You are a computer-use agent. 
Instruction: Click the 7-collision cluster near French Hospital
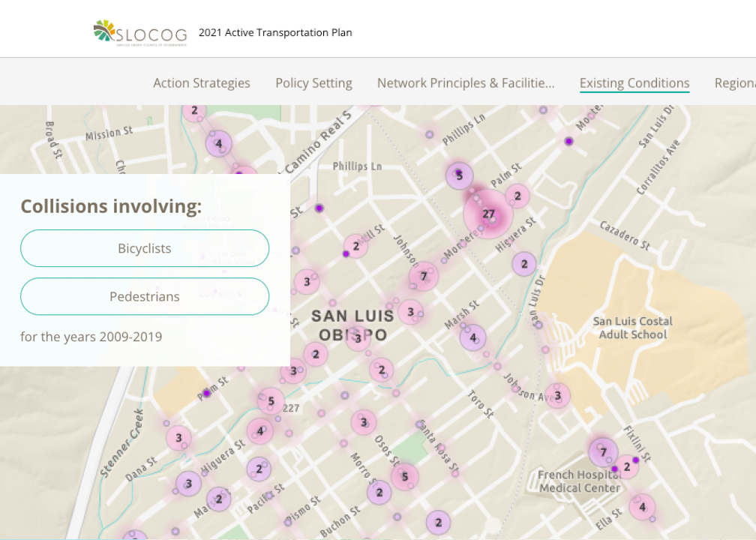[x=603, y=452]
